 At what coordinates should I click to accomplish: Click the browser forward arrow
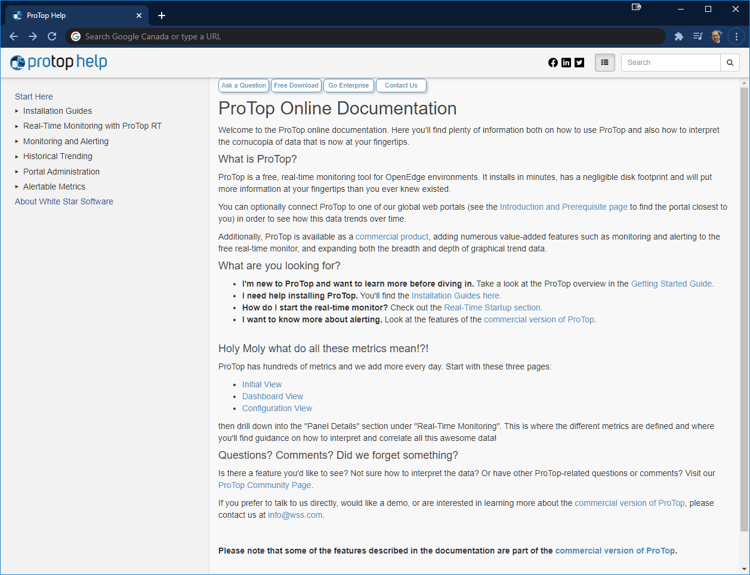click(x=33, y=36)
